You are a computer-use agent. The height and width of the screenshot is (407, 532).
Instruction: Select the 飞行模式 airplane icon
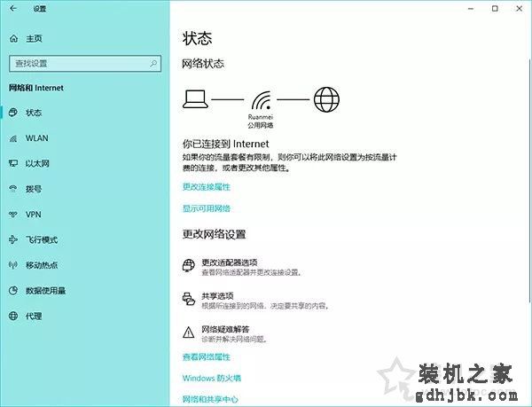[13, 239]
